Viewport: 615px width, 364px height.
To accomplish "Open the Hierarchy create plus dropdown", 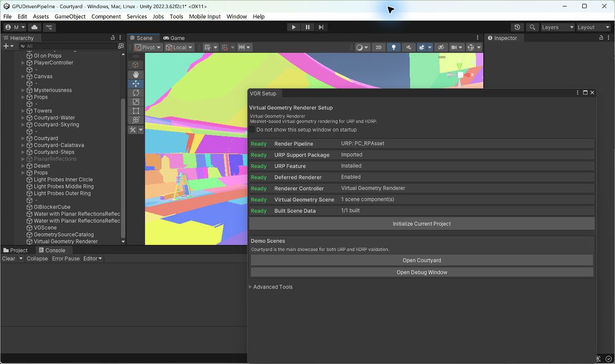I will click(9, 46).
